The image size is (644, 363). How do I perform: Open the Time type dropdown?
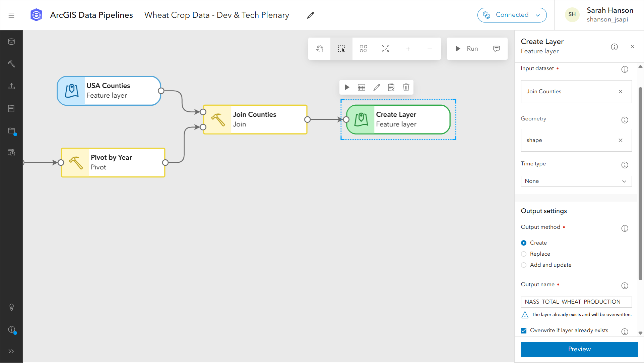coord(576,181)
